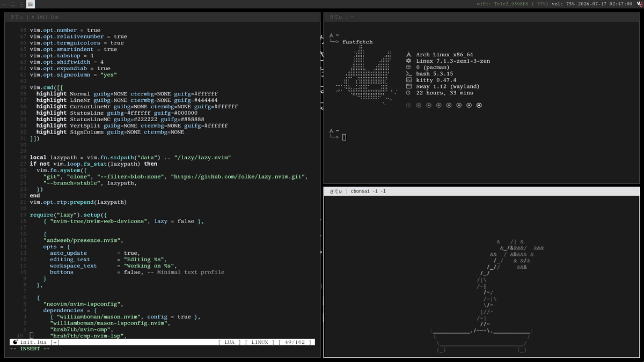644x362 pixels.
Task: Focus the cbonsai -i -l window title bar
Action: (x=481, y=191)
